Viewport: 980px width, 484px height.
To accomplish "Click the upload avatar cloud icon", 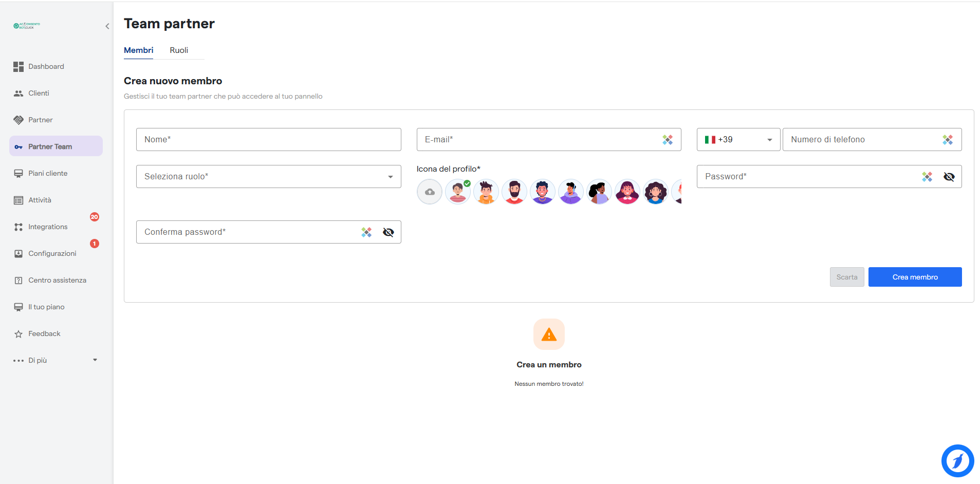I will 430,192.
